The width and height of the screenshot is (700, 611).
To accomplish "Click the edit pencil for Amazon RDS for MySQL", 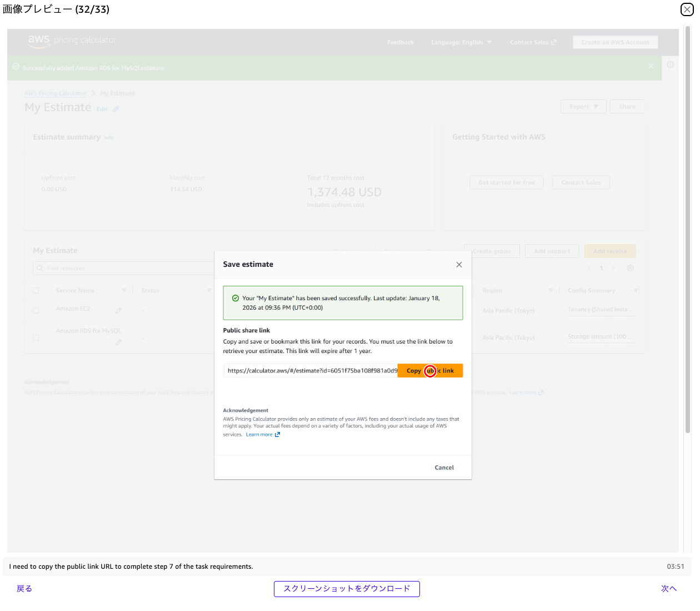I will coord(118,342).
